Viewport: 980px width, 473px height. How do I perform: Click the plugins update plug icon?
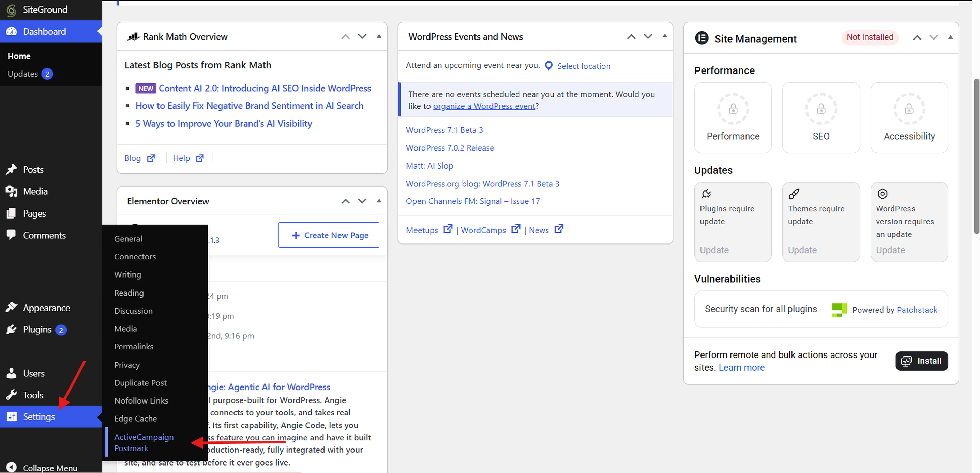point(706,194)
